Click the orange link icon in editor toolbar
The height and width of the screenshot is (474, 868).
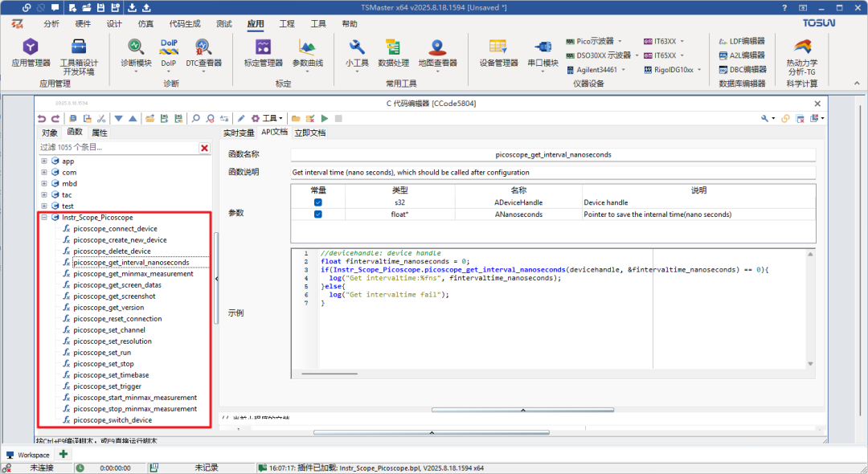[785, 118]
